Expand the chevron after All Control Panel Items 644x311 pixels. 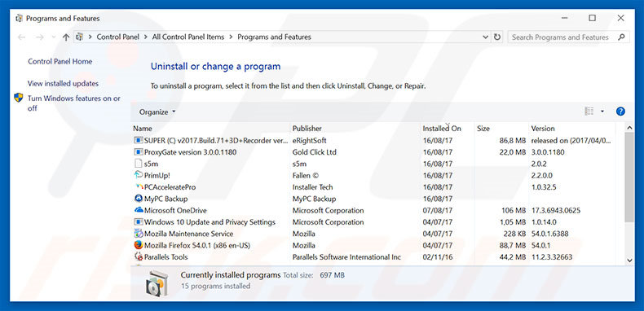231,37
